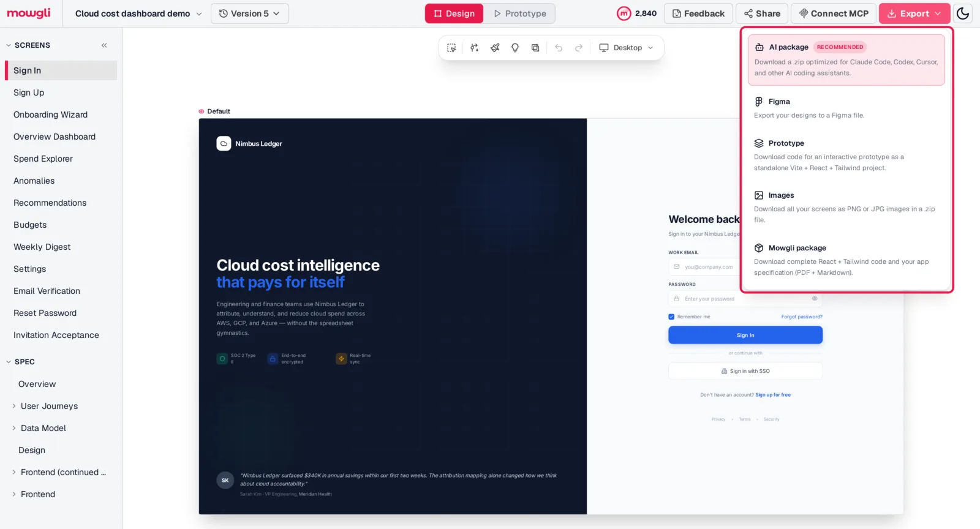Open the Spend Explorer screen
The height and width of the screenshot is (529, 980).
[61, 159]
